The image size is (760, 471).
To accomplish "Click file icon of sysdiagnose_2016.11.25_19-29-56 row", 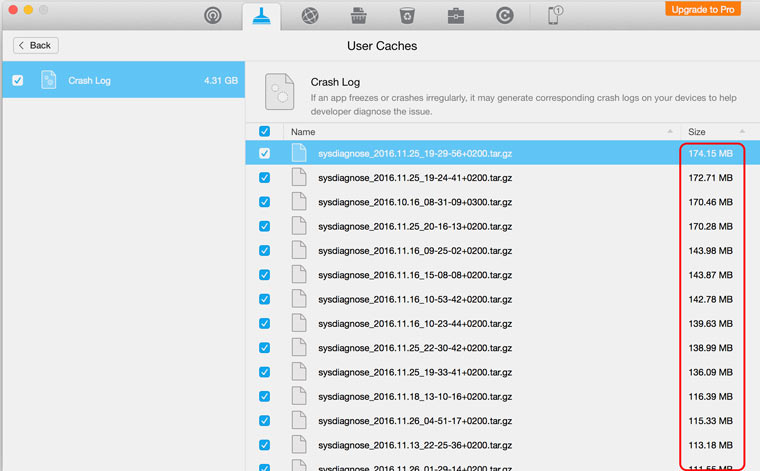I will pos(299,153).
